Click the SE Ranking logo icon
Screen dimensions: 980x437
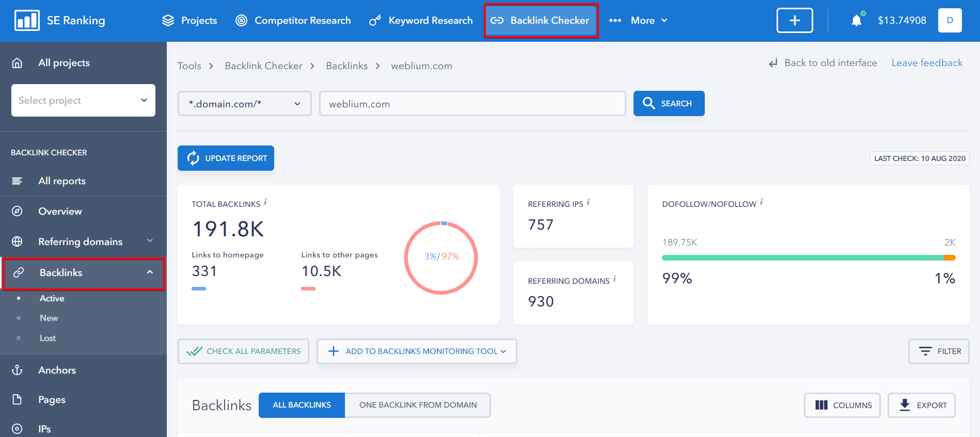coord(27,21)
